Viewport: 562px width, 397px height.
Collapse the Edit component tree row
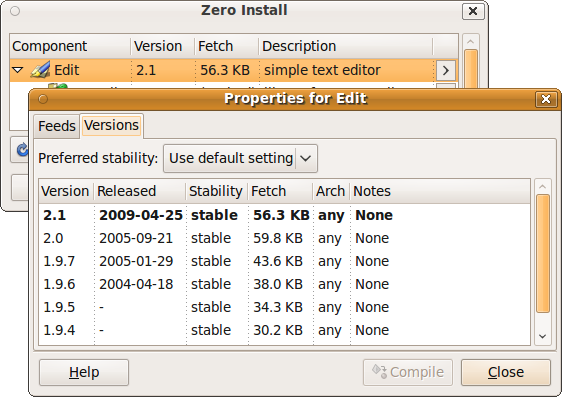(18, 70)
